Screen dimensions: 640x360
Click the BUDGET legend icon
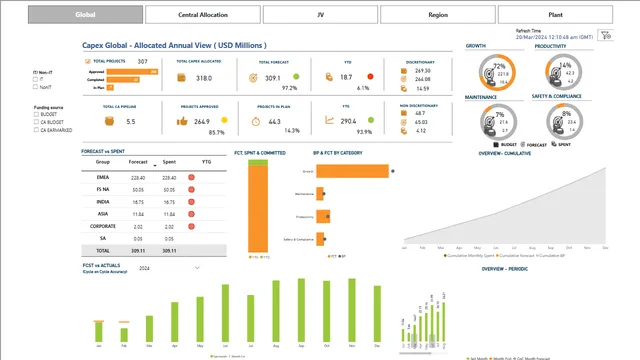tap(496, 144)
